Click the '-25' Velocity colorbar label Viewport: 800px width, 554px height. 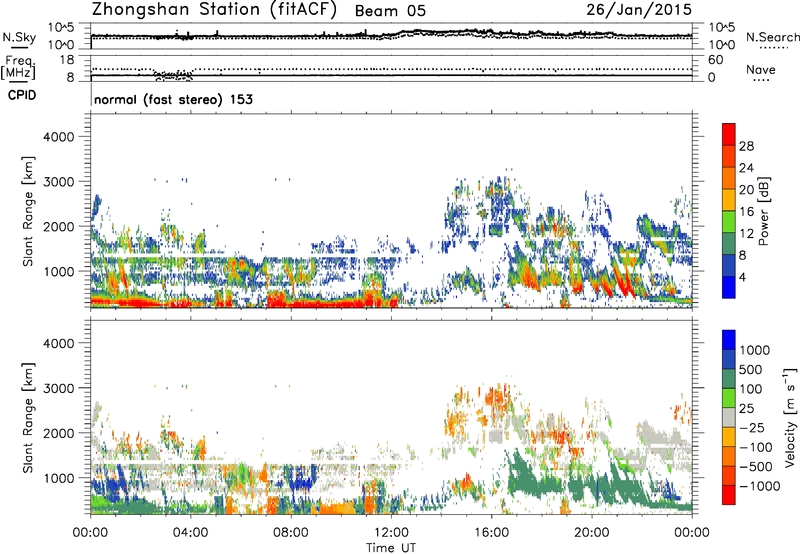(x=752, y=428)
